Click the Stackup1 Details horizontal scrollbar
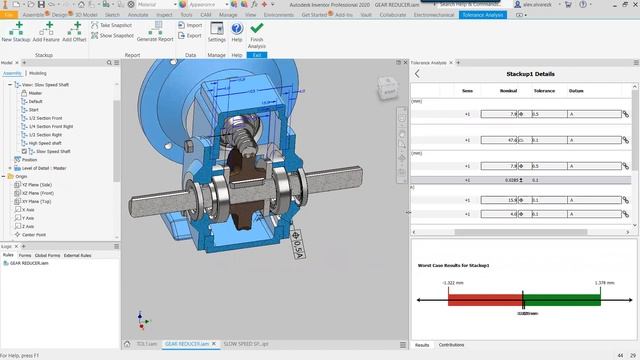The image size is (640, 360). [x=521, y=232]
